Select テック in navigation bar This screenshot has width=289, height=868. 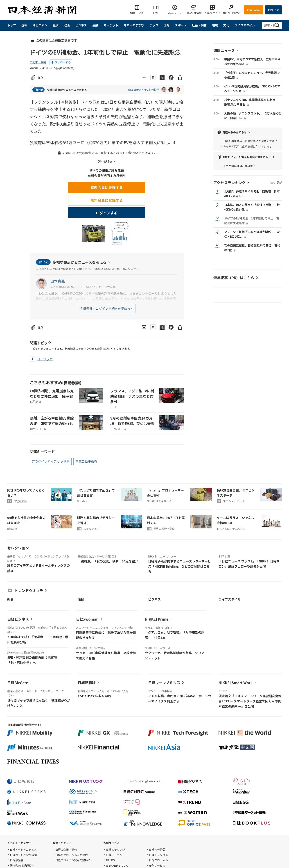click(x=154, y=25)
